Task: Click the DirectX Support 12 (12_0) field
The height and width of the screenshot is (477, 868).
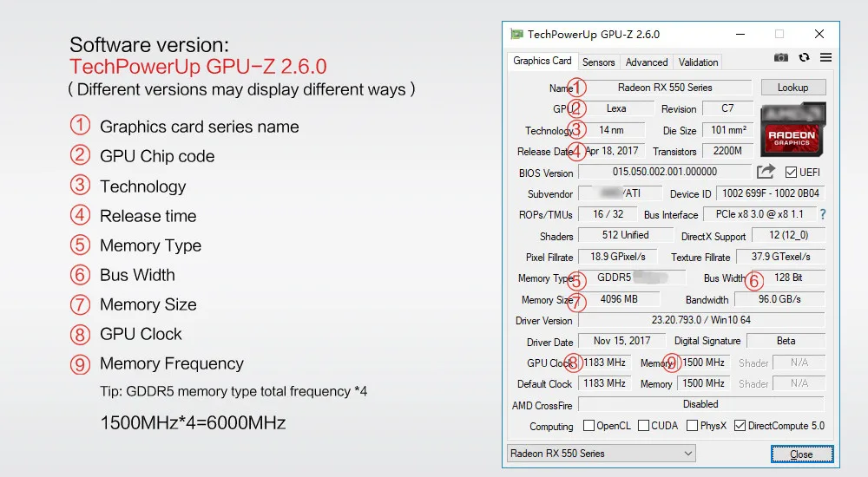Action: point(788,235)
